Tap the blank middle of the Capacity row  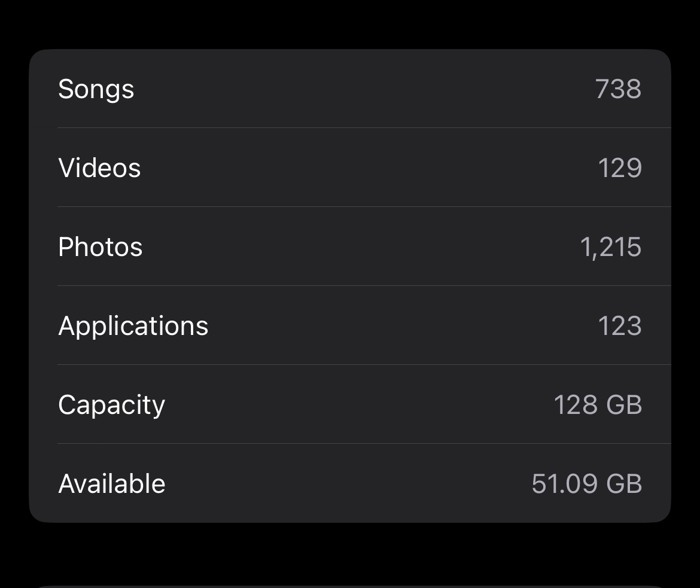click(x=359, y=405)
